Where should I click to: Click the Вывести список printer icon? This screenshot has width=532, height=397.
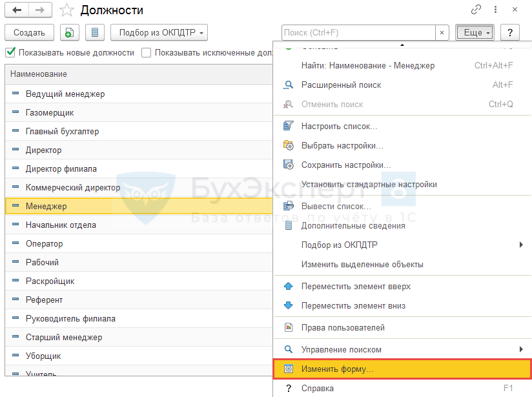coord(288,206)
